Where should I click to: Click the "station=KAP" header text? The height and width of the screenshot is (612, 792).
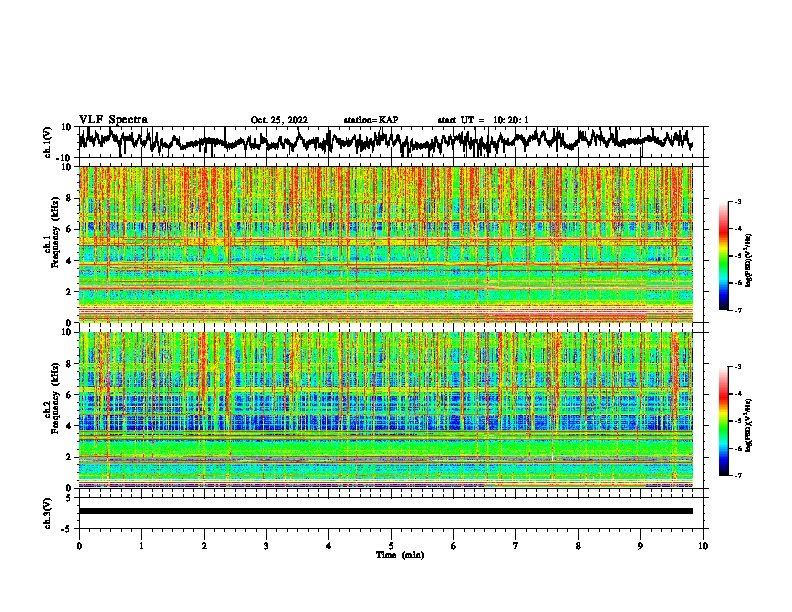pos(371,120)
